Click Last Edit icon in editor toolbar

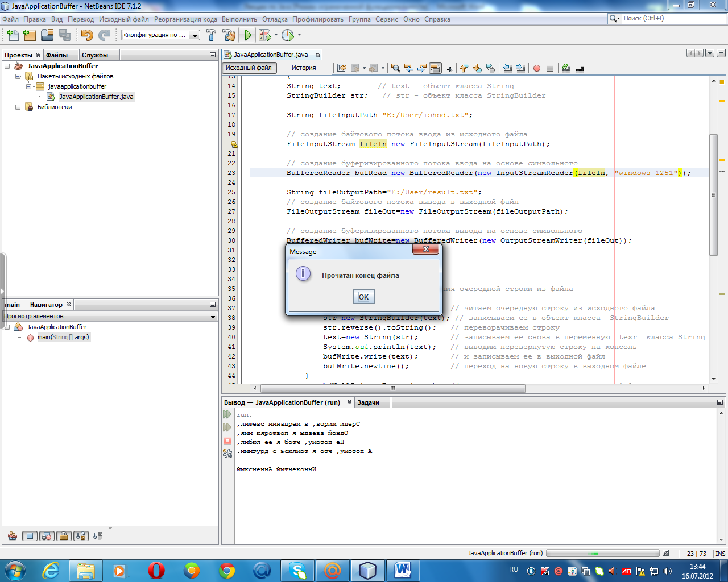coord(342,68)
